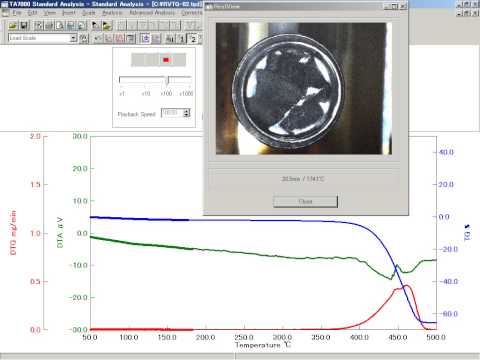480x360 pixels.
Task: Open the View menu
Action: [x=50, y=13]
